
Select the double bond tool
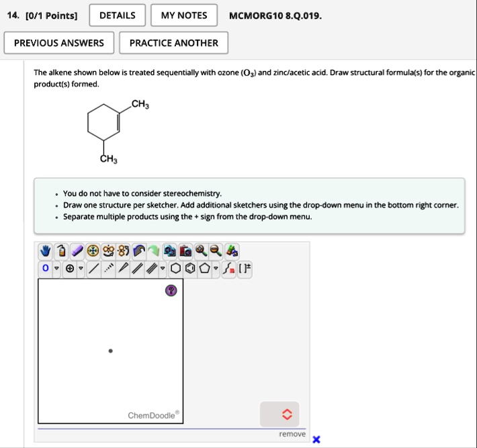(137, 268)
